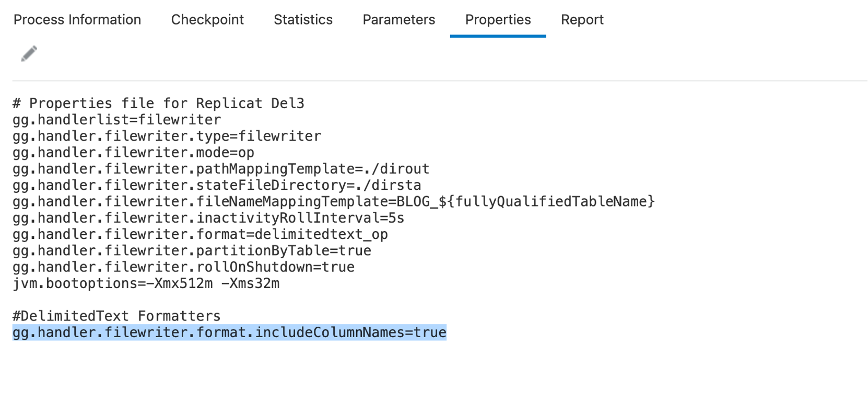Screen dimensions: 868x413
Task: Click the filewriter.type=filewriter property line
Action: pos(167,136)
